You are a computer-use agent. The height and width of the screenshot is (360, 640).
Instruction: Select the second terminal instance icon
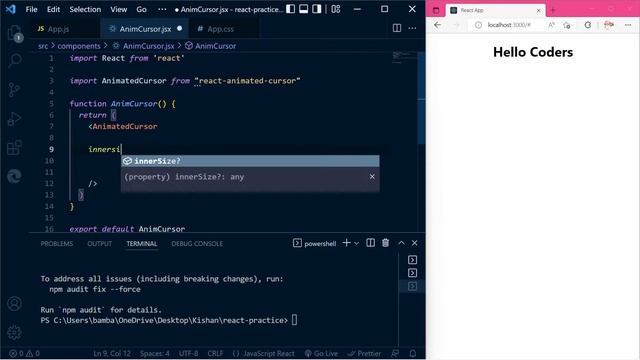pyautogui.click(x=412, y=273)
